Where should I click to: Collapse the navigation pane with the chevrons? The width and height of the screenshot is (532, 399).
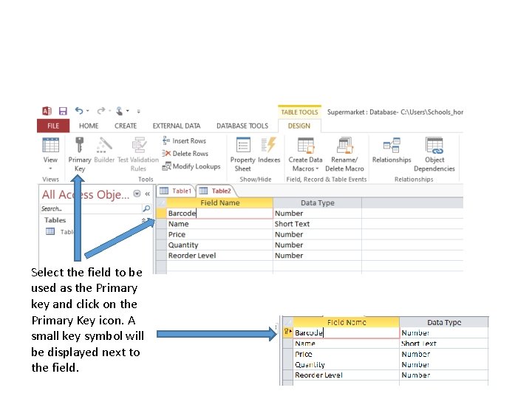click(x=147, y=194)
